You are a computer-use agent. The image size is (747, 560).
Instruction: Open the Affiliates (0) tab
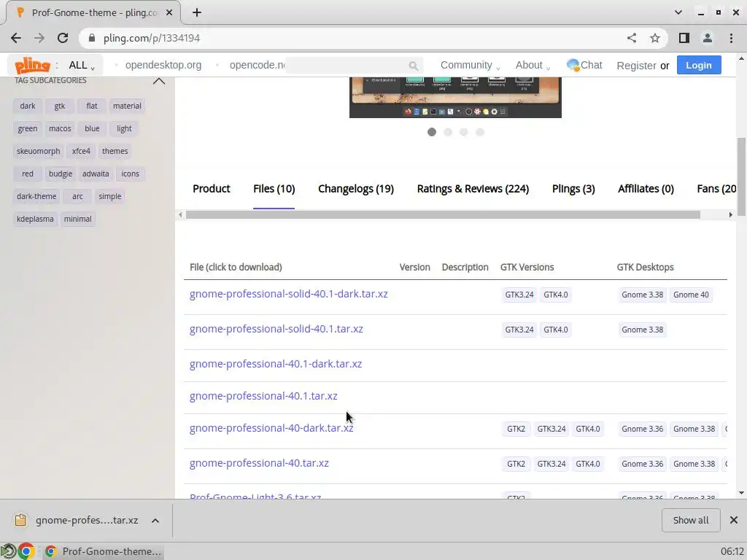coord(646,189)
